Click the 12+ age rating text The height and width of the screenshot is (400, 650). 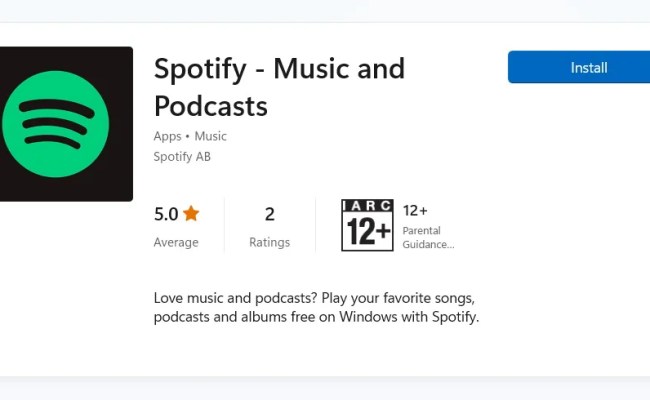(x=415, y=210)
